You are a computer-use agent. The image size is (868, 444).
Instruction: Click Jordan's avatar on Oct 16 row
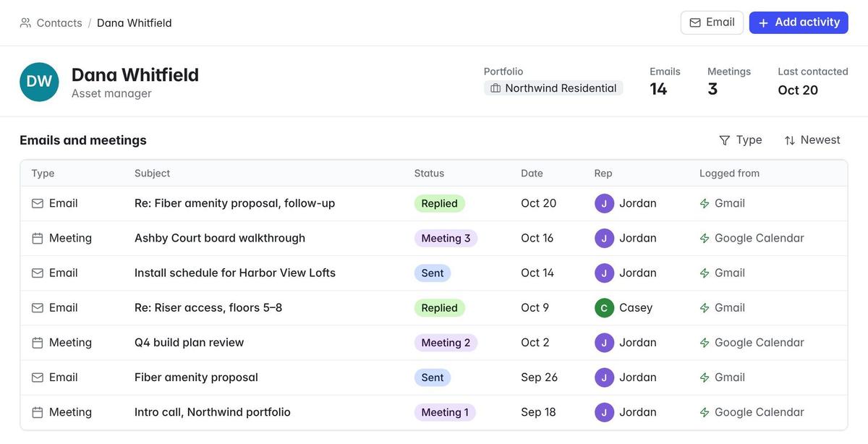tap(604, 238)
